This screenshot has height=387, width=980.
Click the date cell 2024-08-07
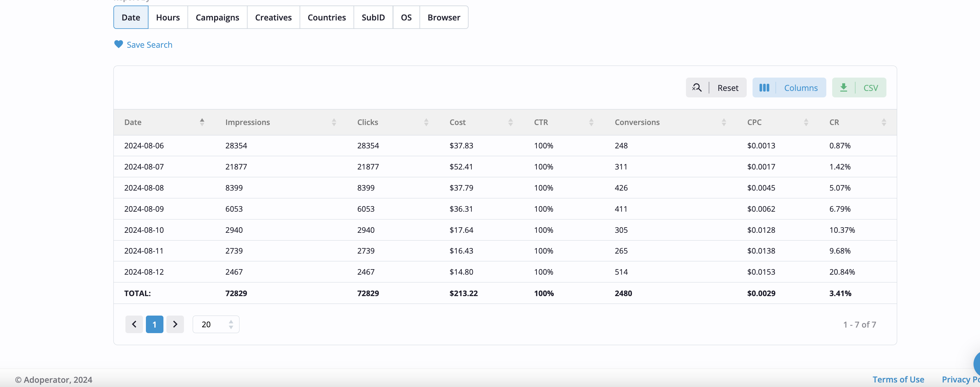(x=144, y=167)
